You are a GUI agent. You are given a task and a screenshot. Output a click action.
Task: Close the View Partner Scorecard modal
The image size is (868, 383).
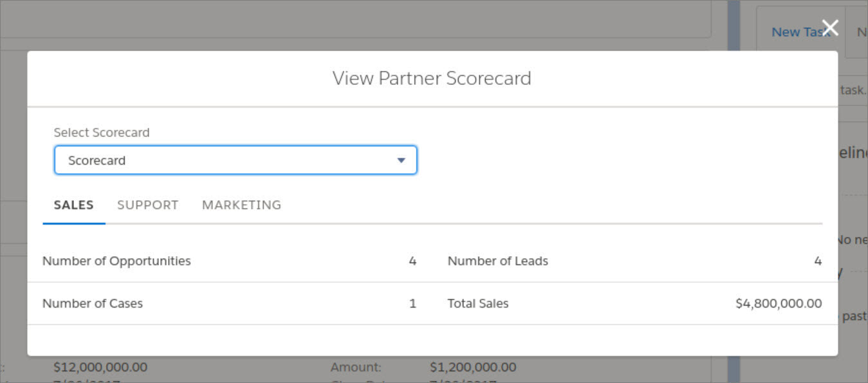(x=830, y=28)
